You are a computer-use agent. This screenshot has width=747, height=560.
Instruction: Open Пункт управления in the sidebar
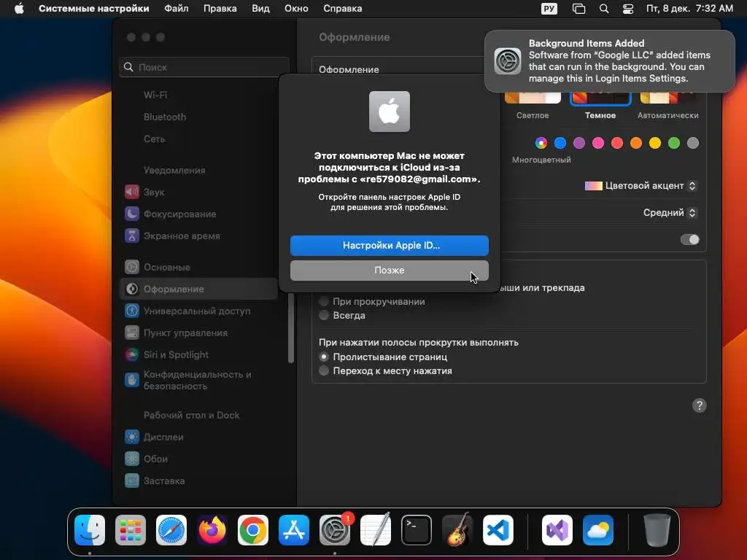click(198, 332)
